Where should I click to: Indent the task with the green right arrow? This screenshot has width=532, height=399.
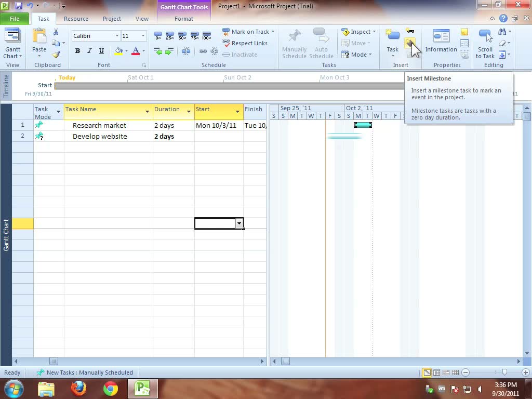coord(169,51)
